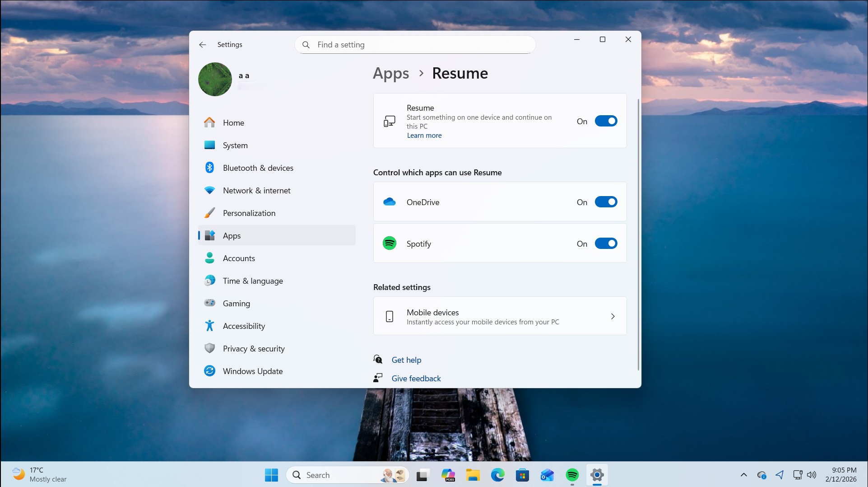The height and width of the screenshot is (487, 868).
Task: Expand hidden icons in the system tray
Action: (x=743, y=475)
